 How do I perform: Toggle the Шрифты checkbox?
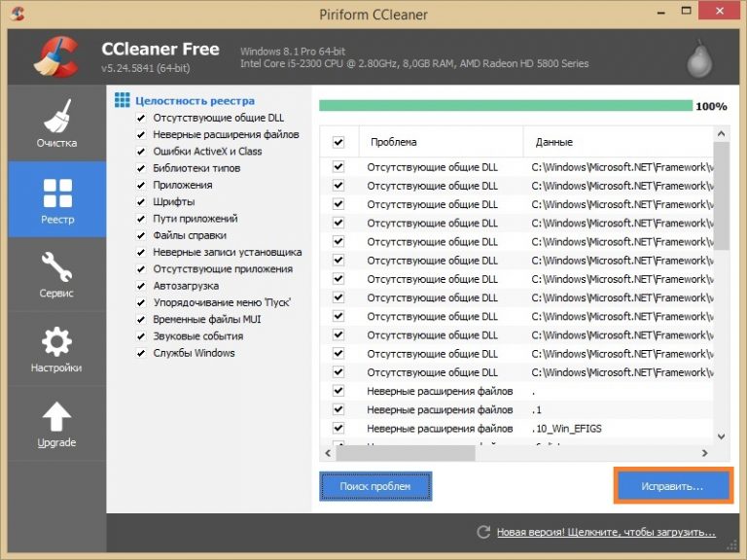pos(141,202)
